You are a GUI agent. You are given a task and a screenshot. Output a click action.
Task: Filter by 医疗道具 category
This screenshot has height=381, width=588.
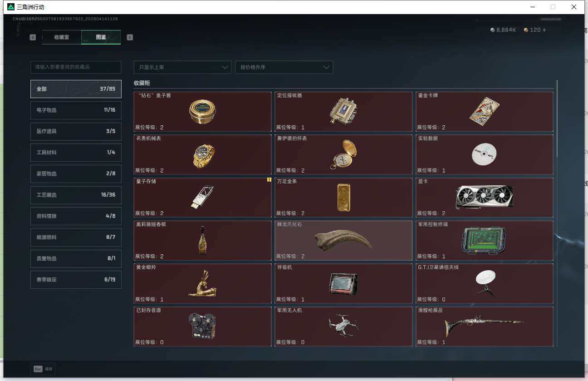point(76,131)
